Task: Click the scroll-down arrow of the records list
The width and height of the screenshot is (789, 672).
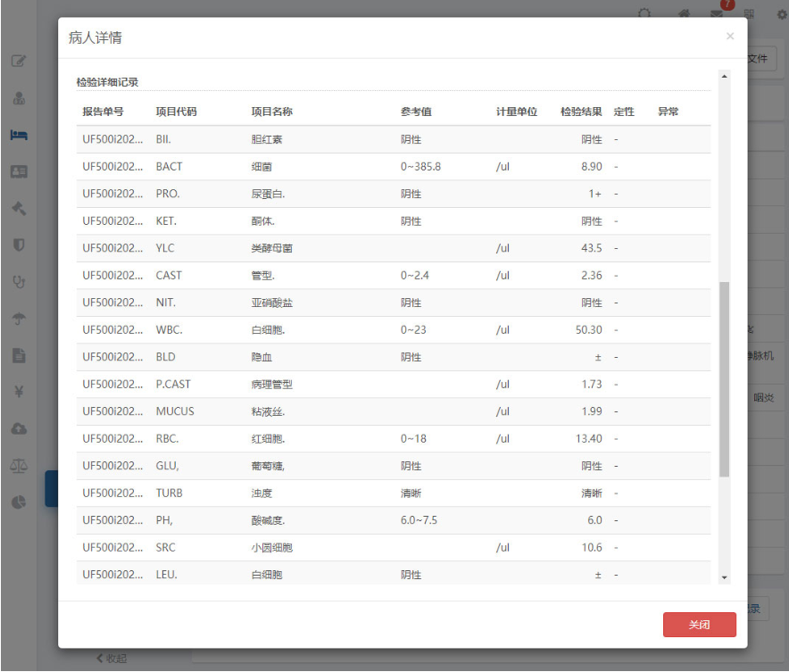Action: (724, 577)
